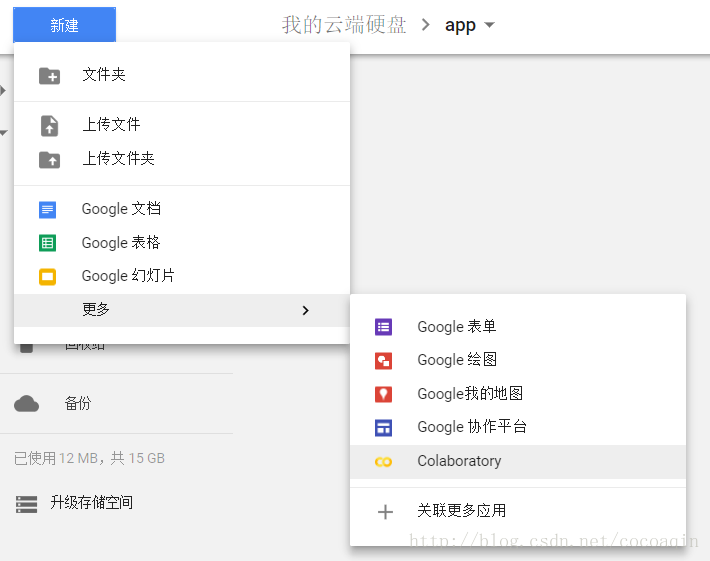The height and width of the screenshot is (561, 710).
Task: Click the upload file icon
Action: click(x=49, y=125)
